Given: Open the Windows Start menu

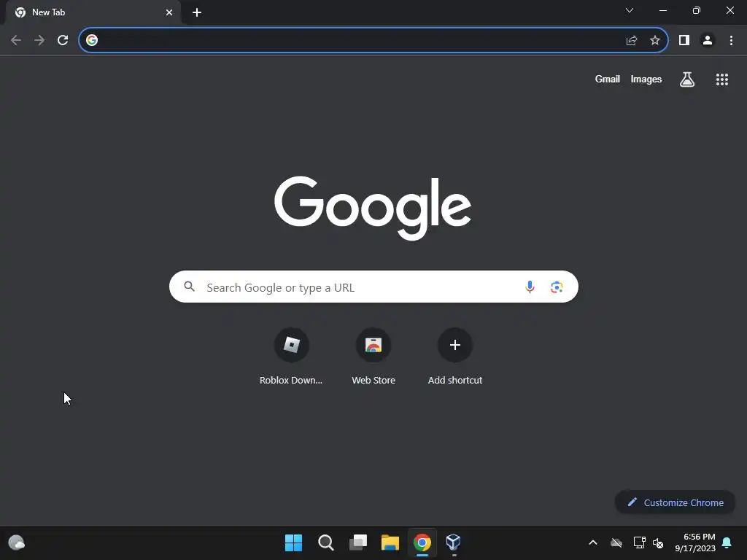Looking at the screenshot, I should click(x=293, y=542).
